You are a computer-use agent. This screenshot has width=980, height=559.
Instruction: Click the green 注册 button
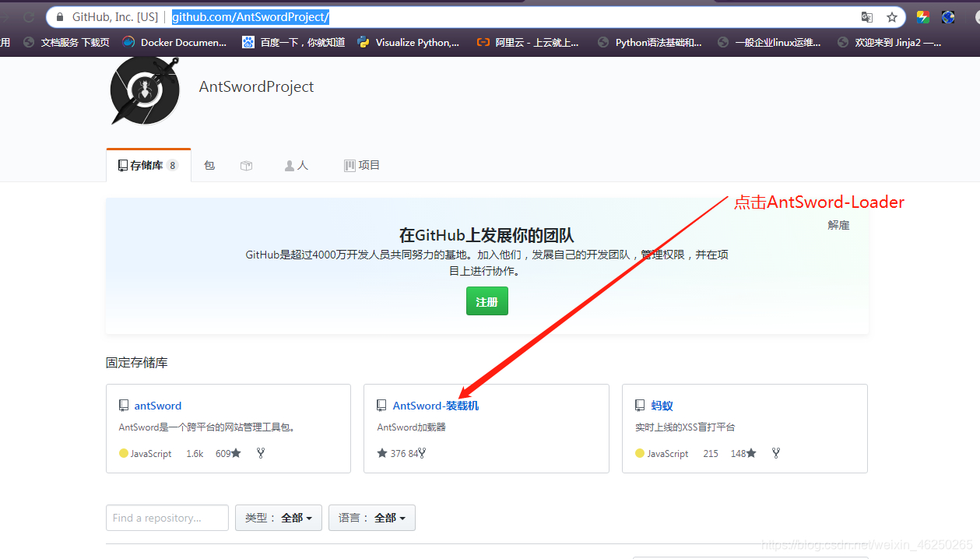pos(487,301)
